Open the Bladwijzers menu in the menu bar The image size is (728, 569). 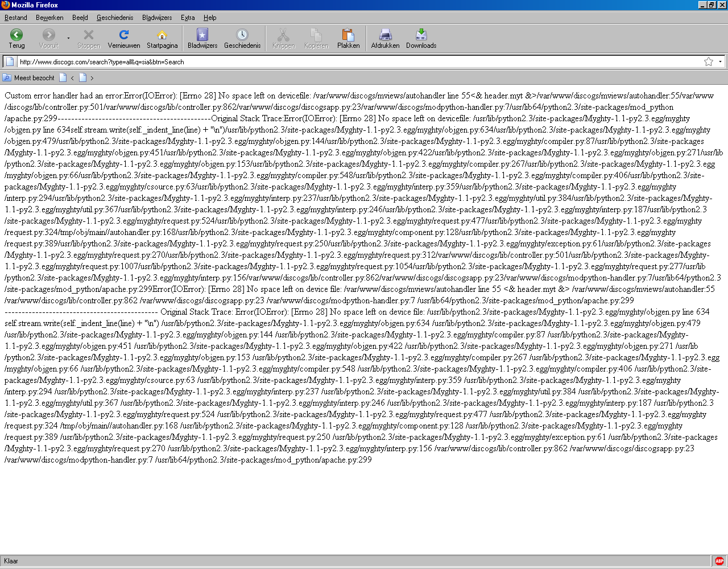tap(157, 18)
